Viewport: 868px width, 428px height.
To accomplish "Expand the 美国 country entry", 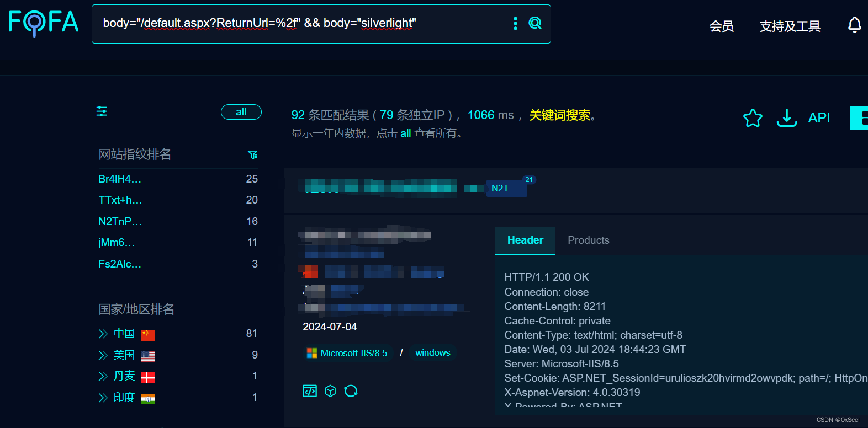I will tap(103, 355).
